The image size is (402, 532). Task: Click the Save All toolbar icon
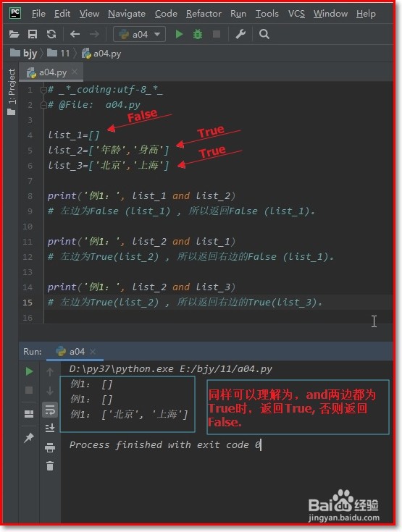tap(33, 34)
